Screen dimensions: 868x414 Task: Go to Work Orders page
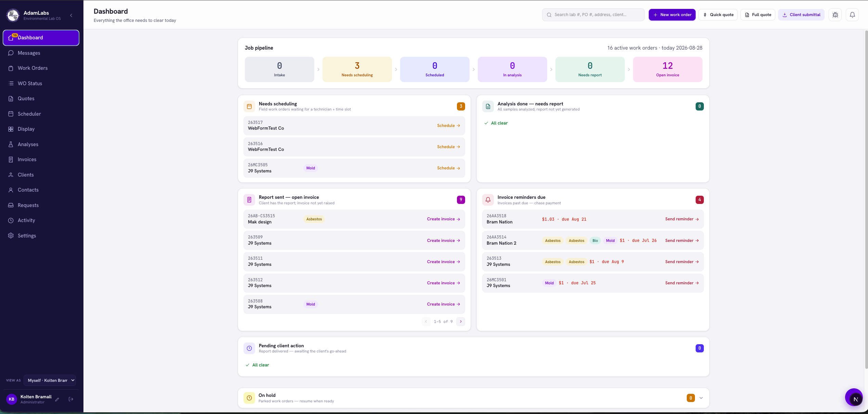pos(41,68)
